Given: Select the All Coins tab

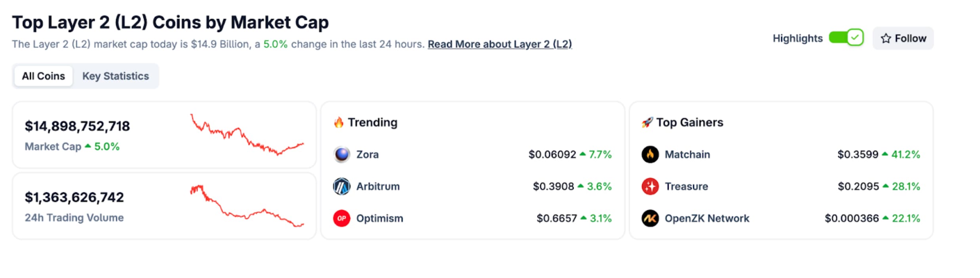Looking at the screenshot, I should [44, 76].
